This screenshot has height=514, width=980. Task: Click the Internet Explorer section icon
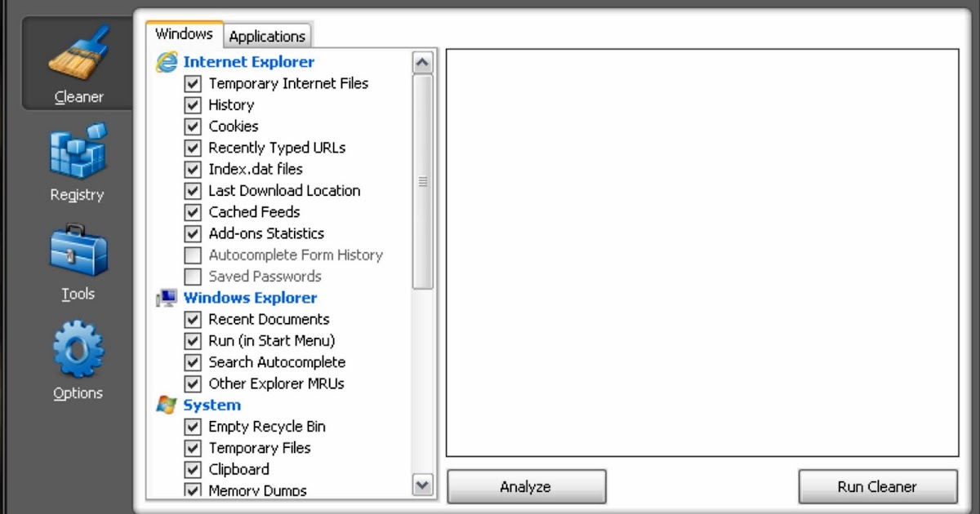[167, 61]
